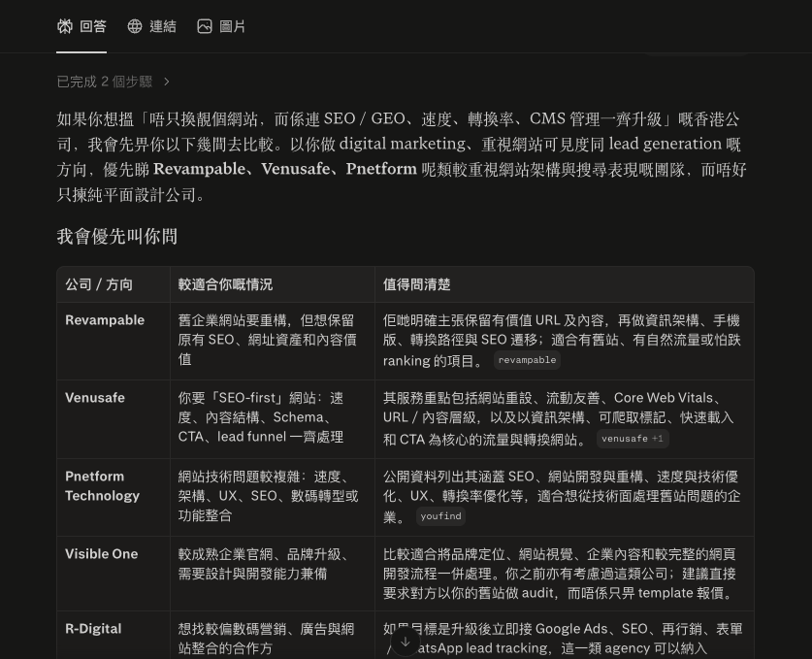Click cell starting 你要「SEO-first」網站
This screenshot has height=659, width=812.
click(273, 419)
